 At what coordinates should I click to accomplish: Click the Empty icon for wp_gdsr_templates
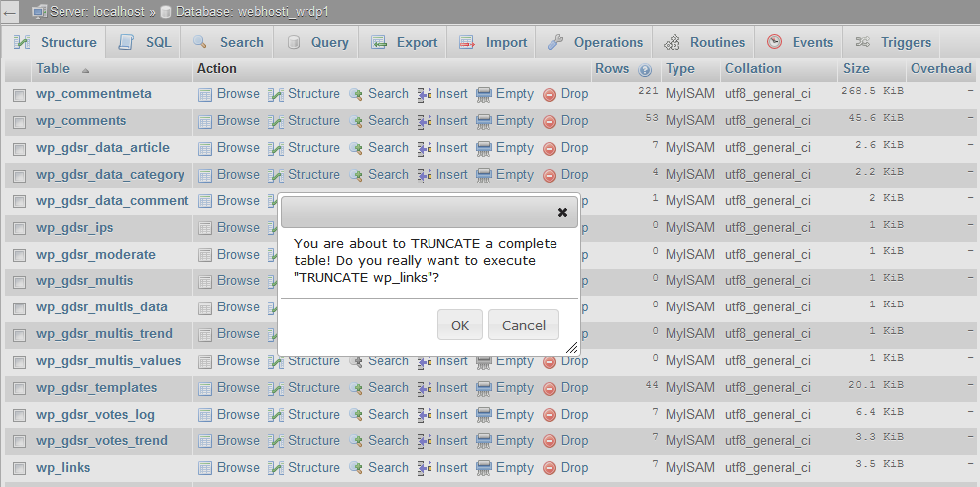pos(484,388)
